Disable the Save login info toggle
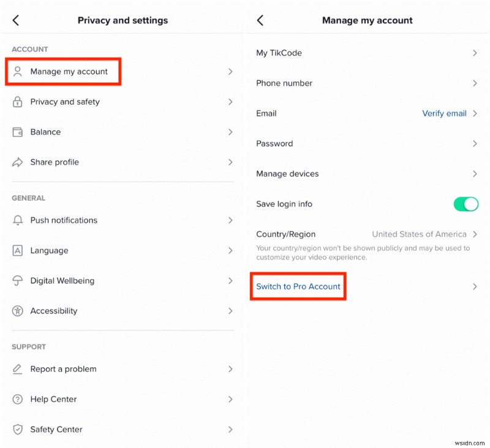The width and height of the screenshot is (490, 448). pos(466,204)
